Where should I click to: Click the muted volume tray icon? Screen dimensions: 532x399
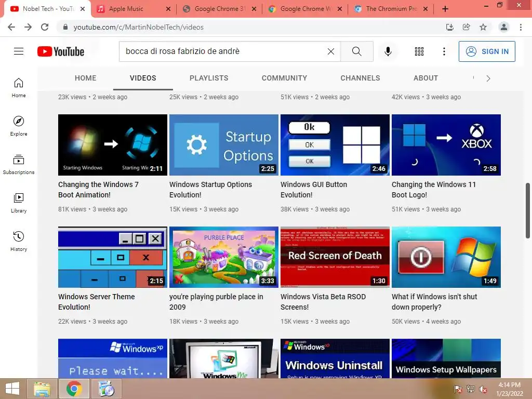pos(483,389)
